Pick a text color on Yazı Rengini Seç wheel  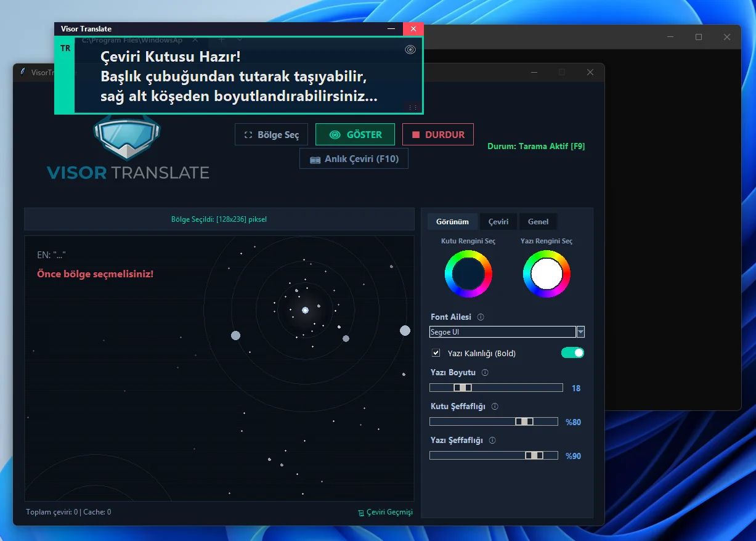(x=547, y=274)
